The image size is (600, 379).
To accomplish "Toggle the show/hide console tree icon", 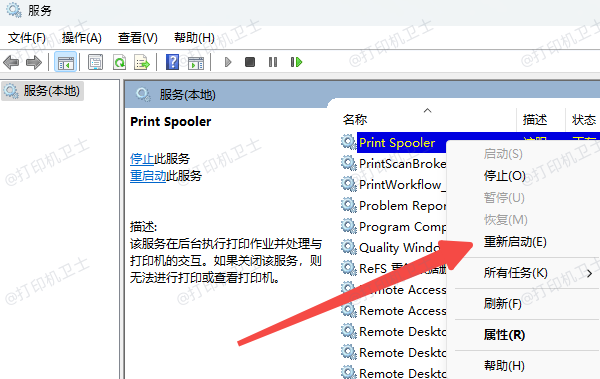I will pos(65,62).
